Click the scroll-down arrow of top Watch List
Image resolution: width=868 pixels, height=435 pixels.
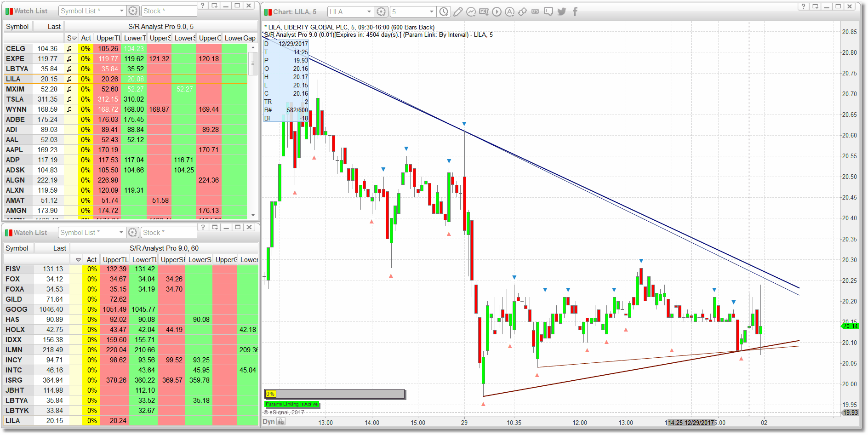point(252,215)
